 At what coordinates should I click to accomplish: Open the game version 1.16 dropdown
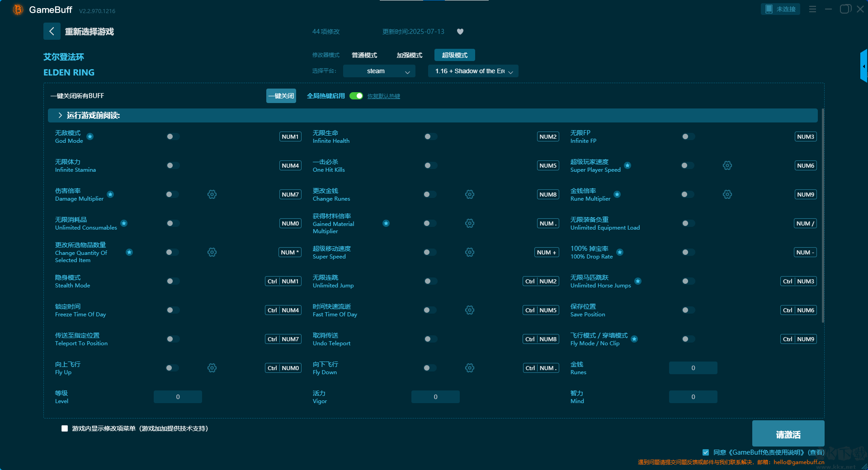473,71
